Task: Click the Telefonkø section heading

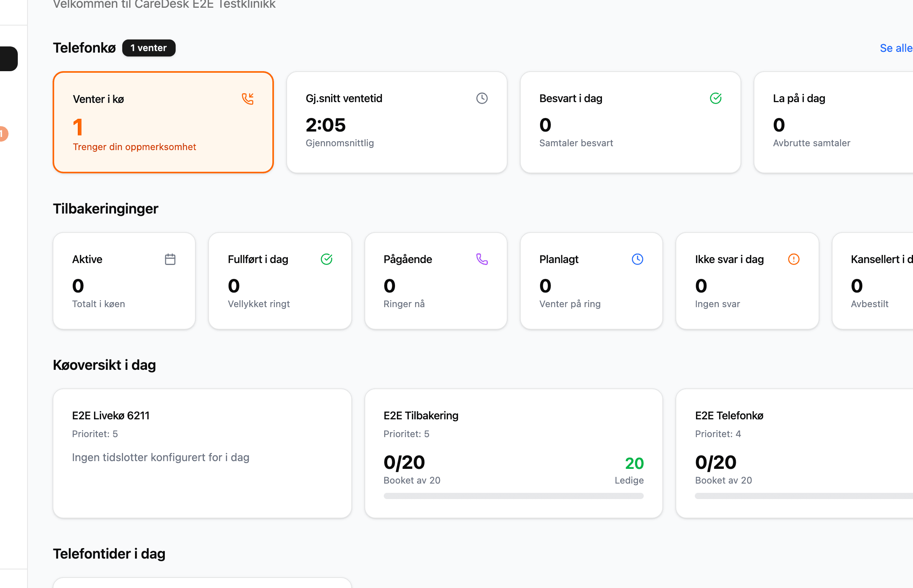Action: point(84,48)
